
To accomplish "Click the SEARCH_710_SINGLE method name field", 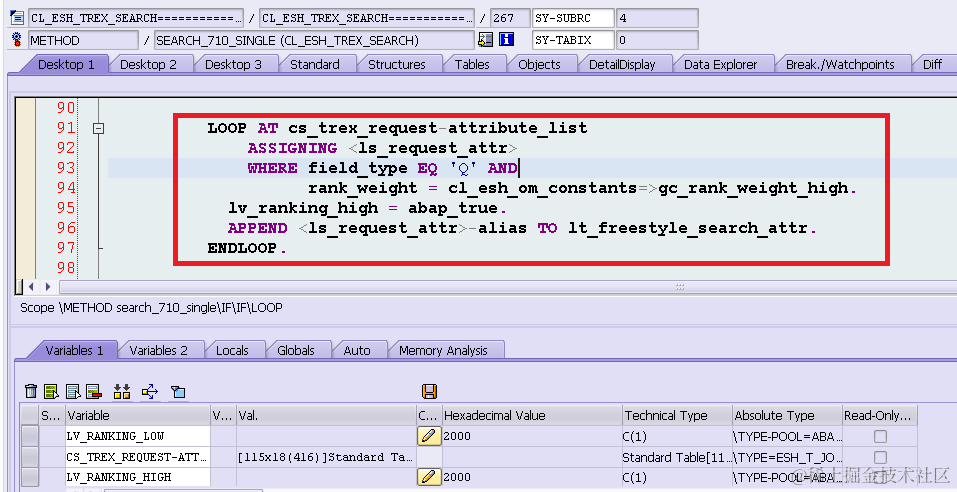I will (314, 40).
